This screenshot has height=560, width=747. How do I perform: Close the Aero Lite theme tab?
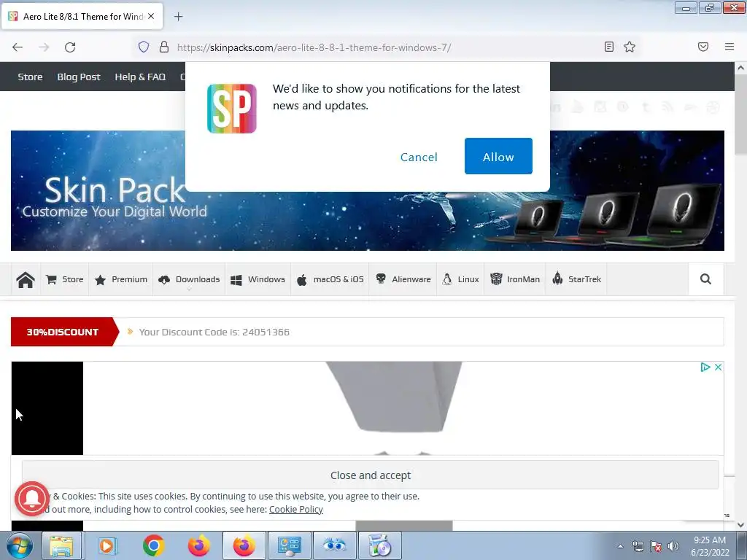(151, 16)
